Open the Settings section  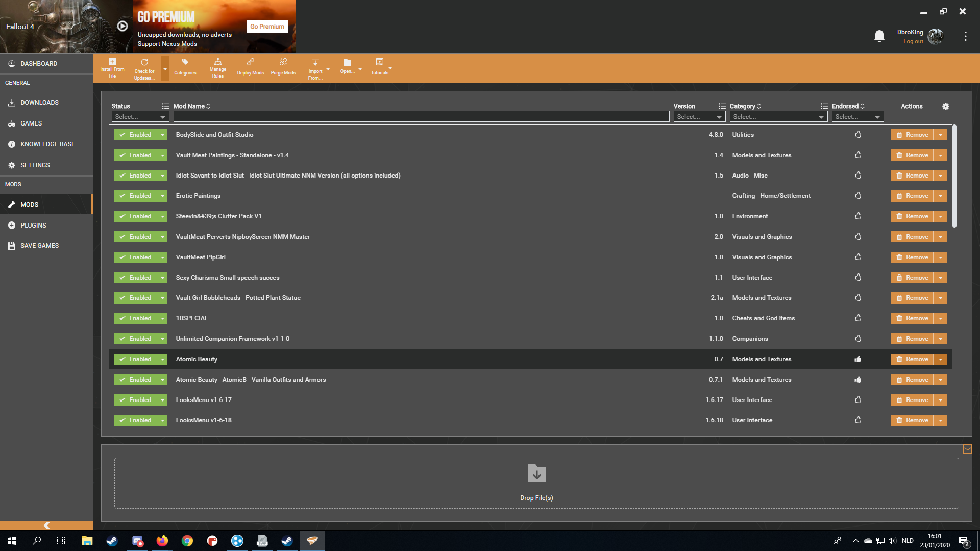click(x=46, y=165)
